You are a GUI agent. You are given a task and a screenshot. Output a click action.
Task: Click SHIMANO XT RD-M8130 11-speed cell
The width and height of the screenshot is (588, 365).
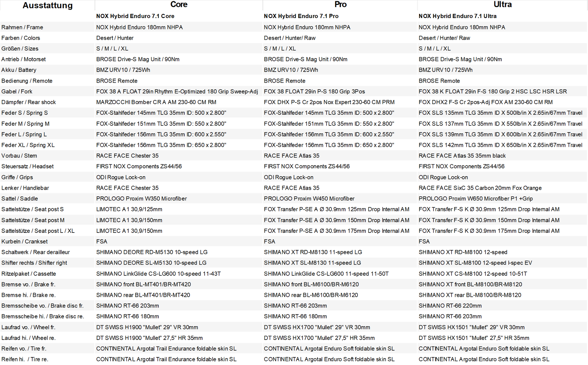(x=313, y=252)
